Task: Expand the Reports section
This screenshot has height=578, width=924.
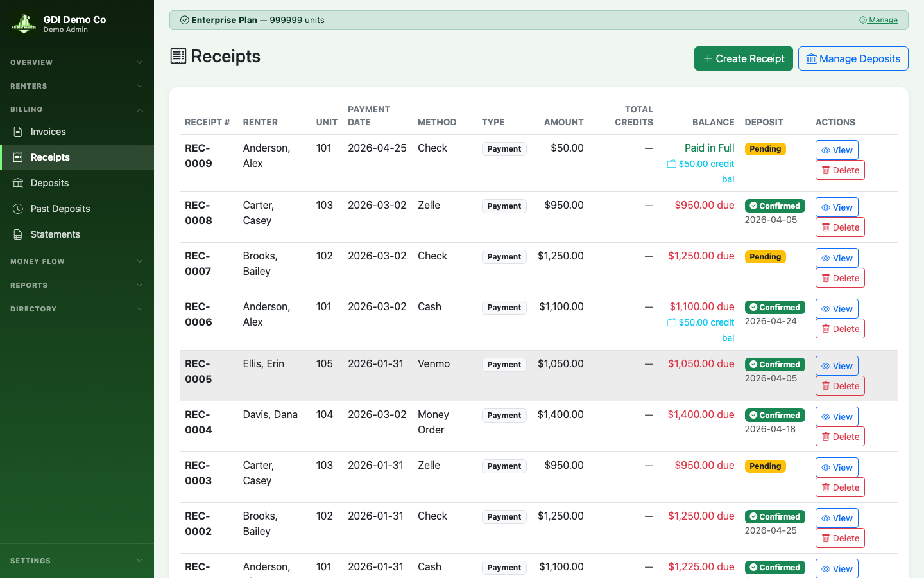Action: click(x=77, y=285)
